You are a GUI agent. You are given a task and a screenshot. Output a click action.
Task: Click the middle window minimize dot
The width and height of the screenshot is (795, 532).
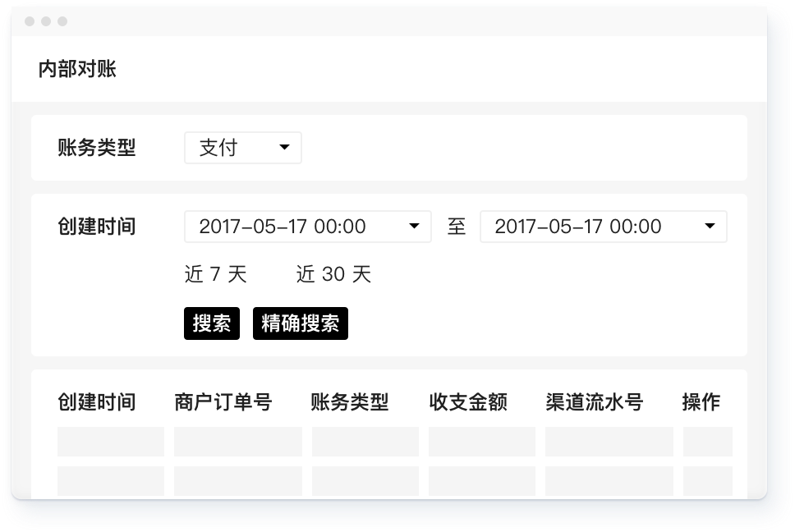pyautogui.click(x=46, y=21)
